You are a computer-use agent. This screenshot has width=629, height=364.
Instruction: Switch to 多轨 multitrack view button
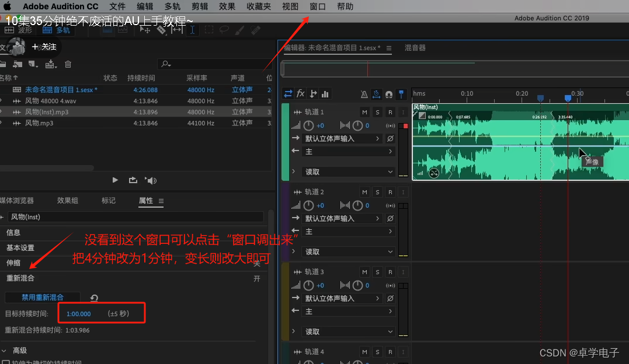(x=56, y=30)
